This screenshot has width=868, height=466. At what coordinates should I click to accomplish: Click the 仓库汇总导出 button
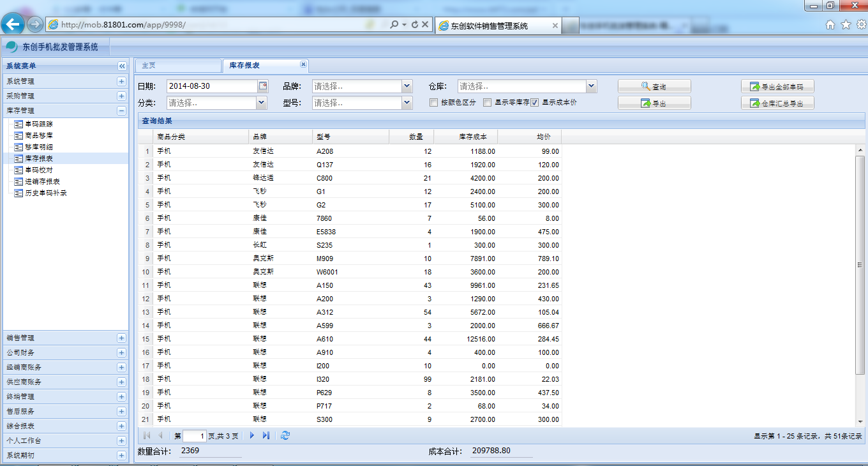tap(777, 103)
